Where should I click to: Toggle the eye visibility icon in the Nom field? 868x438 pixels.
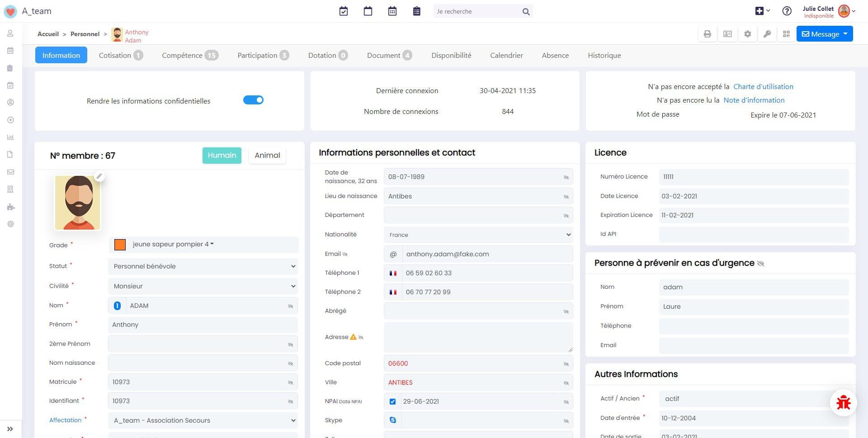[291, 306]
